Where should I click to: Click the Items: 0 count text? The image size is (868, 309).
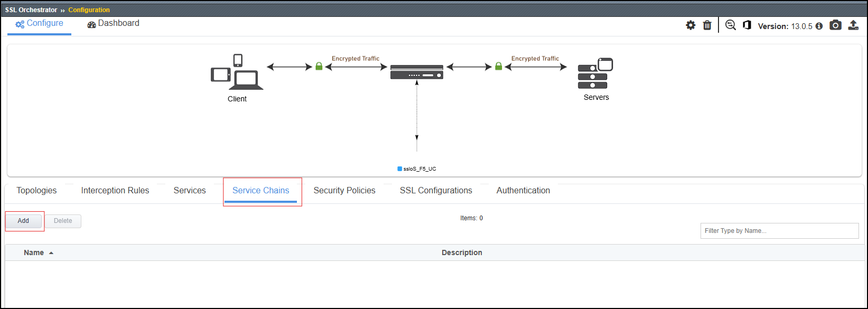pos(472,218)
